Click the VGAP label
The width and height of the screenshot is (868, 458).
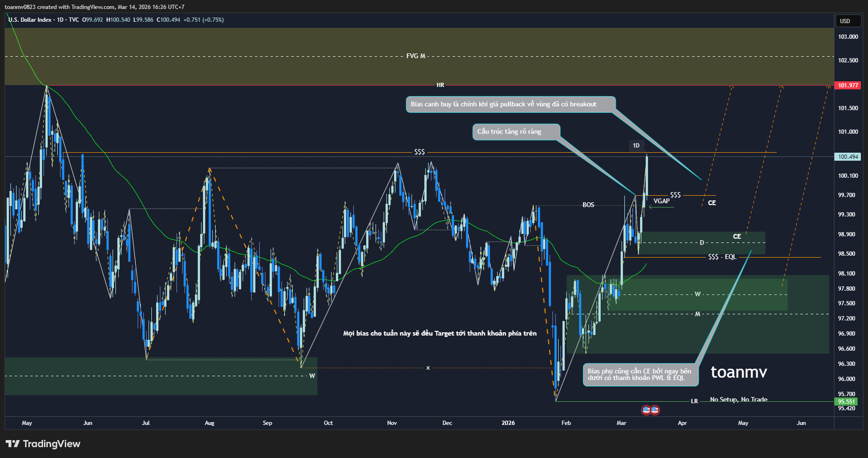[662, 201]
